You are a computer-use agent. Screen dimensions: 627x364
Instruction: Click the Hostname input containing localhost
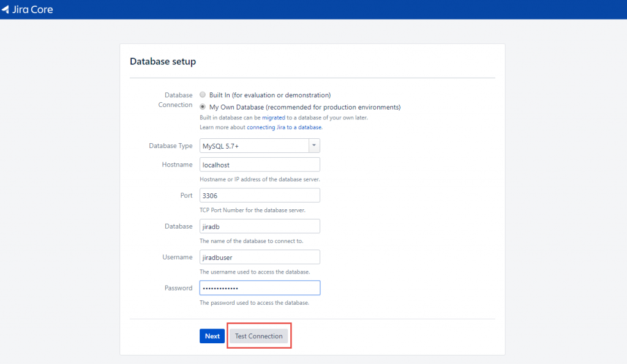[260, 165]
